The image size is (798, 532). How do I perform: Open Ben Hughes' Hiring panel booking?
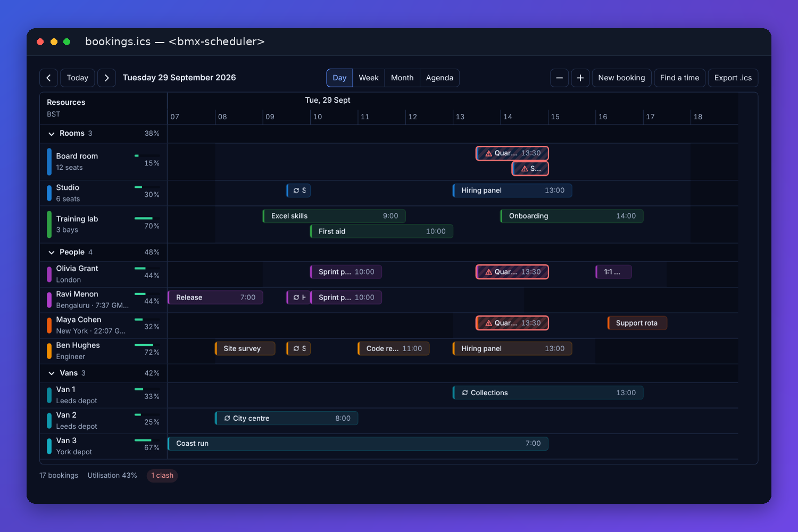[x=512, y=348]
